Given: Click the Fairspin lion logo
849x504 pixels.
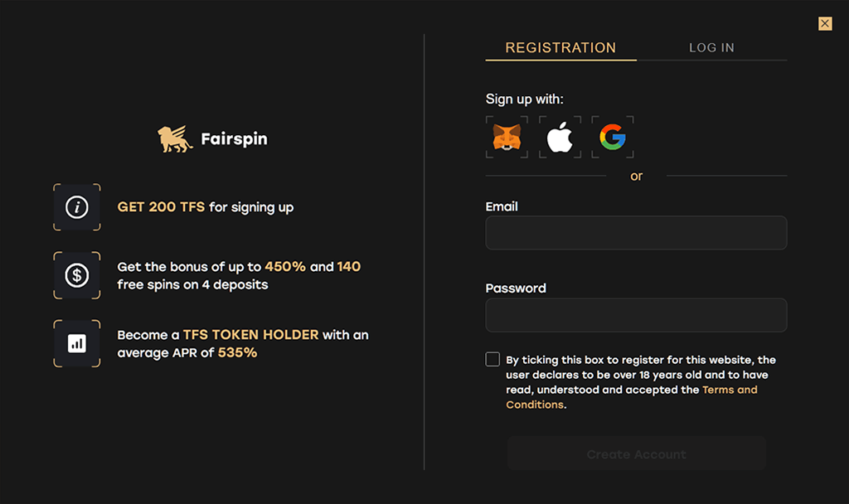Looking at the screenshot, I should [x=176, y=139].
